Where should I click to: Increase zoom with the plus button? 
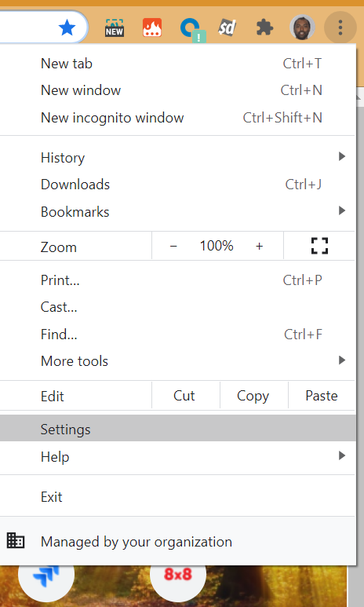(259, 246)
